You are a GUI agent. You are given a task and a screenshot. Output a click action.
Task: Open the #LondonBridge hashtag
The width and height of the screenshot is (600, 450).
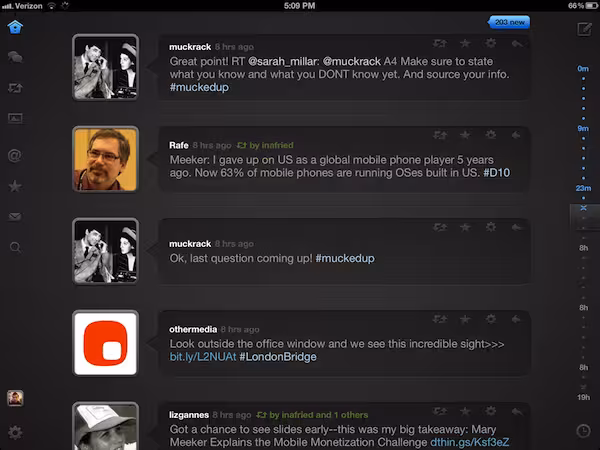click(x=278, y=357)
